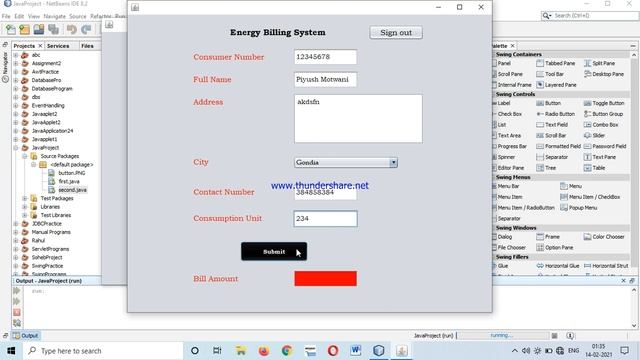Click the Type here to search box
This screenshot has width=640, height=360.
coord(103,351)
